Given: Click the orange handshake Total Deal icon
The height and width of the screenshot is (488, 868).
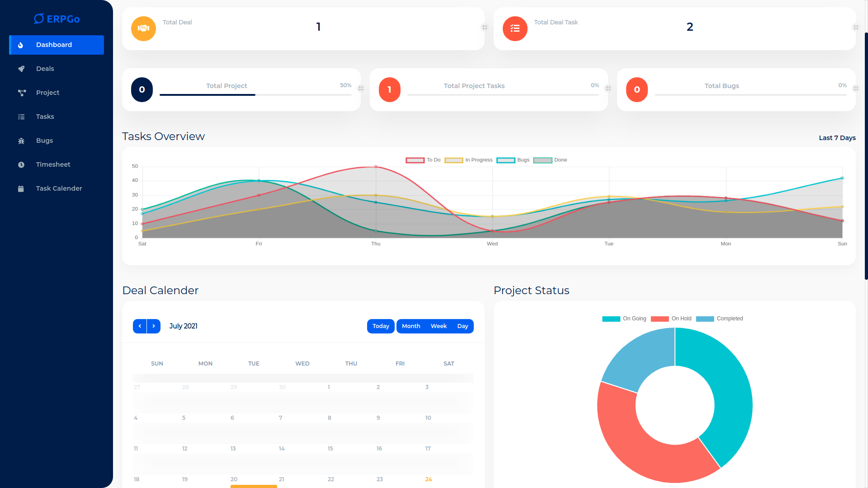Looking at the screenshot, I should point(143,28).
